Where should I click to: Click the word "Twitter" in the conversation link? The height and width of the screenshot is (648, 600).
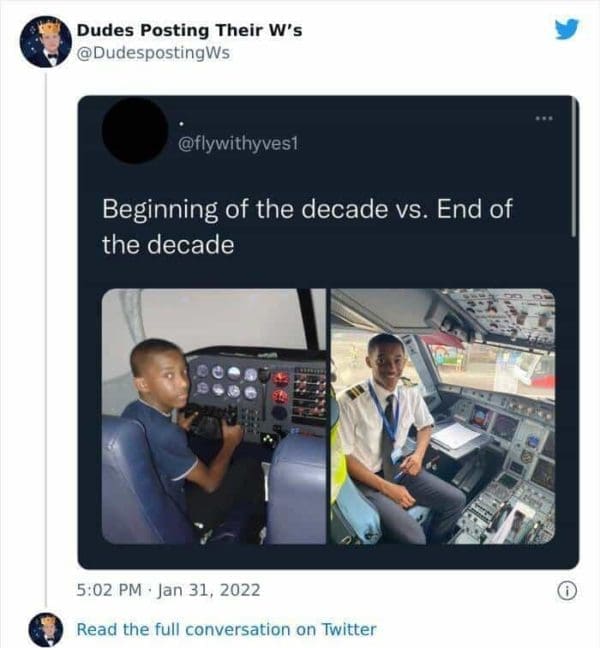[x=348, y=629]
